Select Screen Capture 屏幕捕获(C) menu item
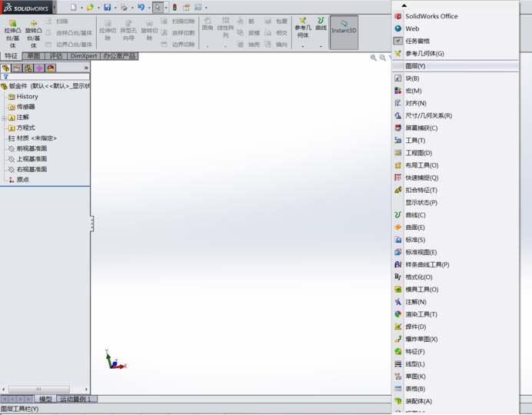 455,128
